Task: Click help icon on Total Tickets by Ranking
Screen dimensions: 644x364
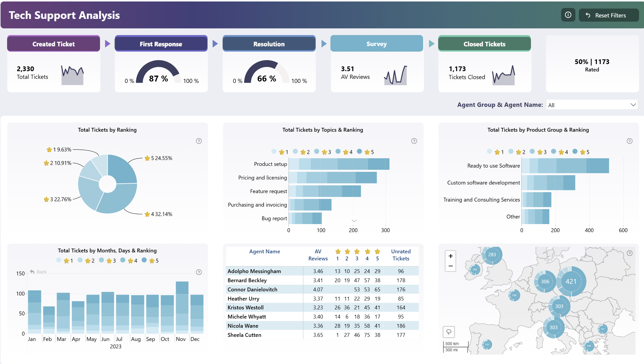Action: tap(199, 141)
